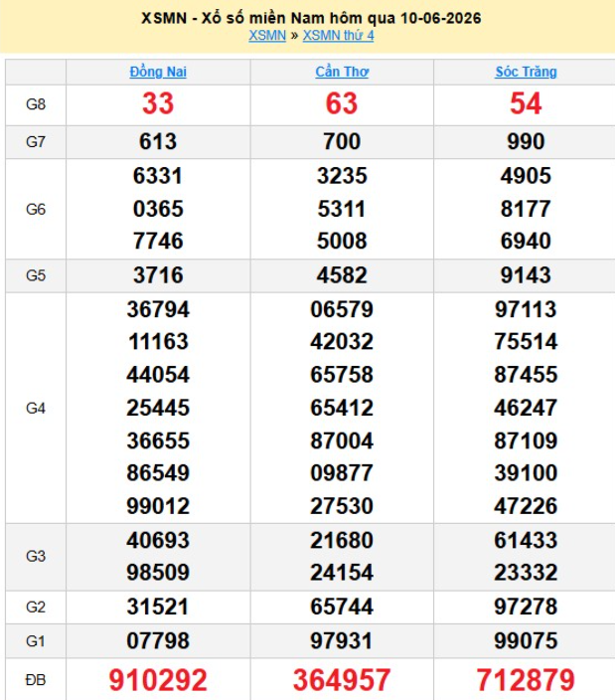
Task: Select the red G8 number 54
Action: (526, 103)
